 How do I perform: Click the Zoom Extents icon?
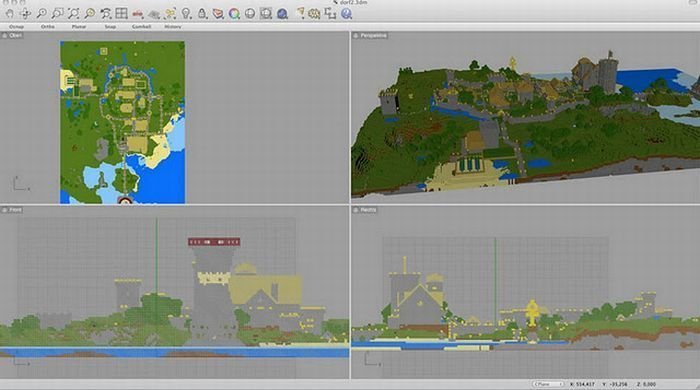[74, 14]
